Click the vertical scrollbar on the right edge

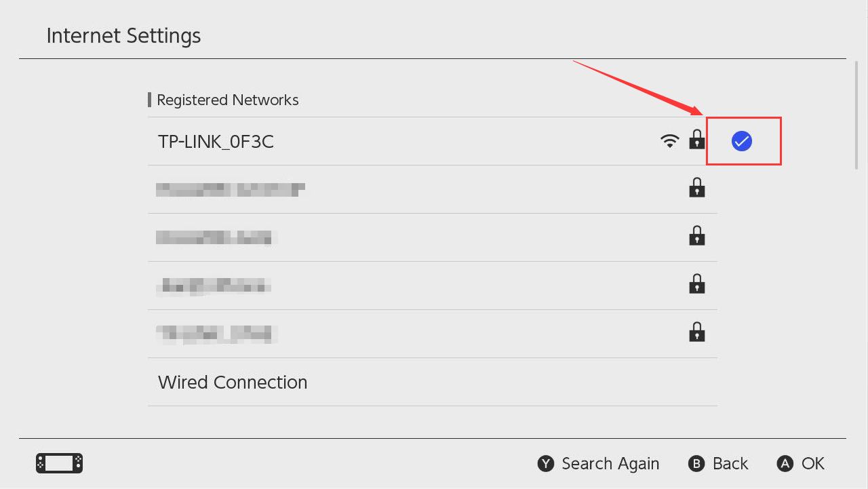(x=856, y=115)
